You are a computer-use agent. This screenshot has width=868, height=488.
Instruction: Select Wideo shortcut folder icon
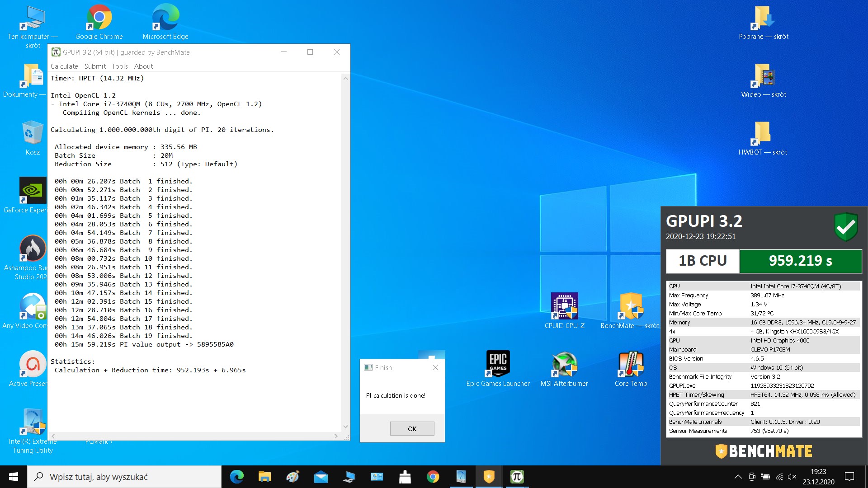764,80
